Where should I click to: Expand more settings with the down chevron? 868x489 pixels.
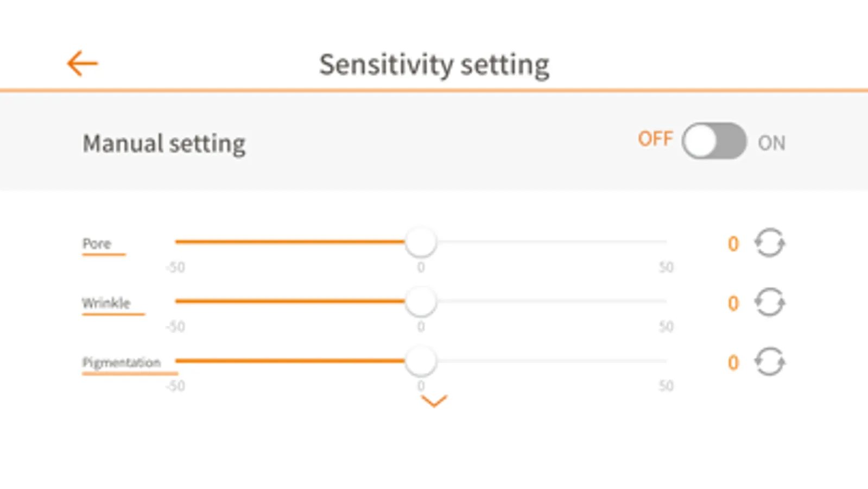(x=434, y=401)
